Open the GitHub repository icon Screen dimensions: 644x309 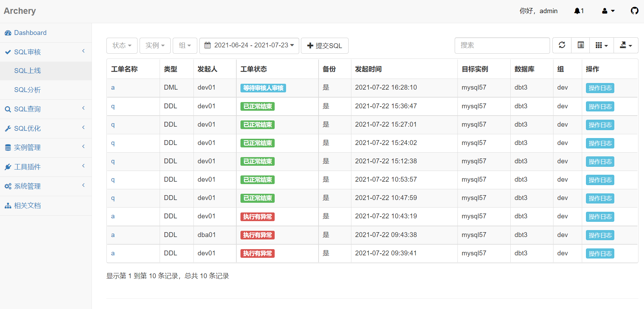click(x=634, y=11)
